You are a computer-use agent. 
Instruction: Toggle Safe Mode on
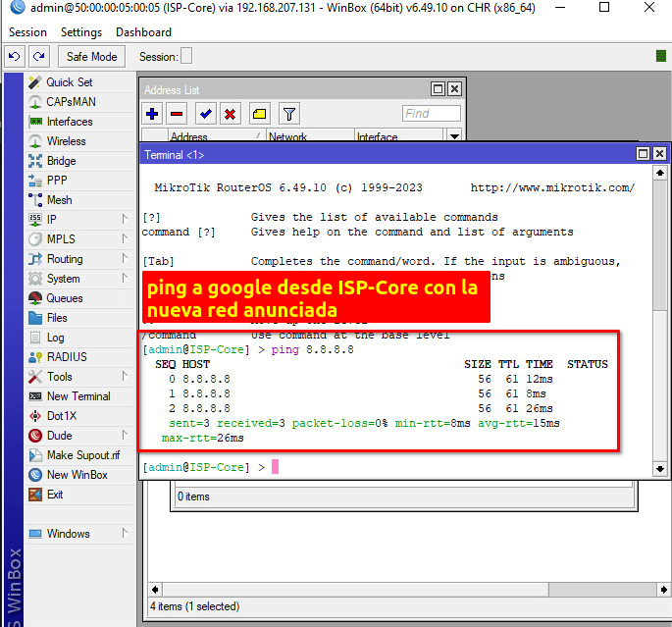click(x=91, y=57)
